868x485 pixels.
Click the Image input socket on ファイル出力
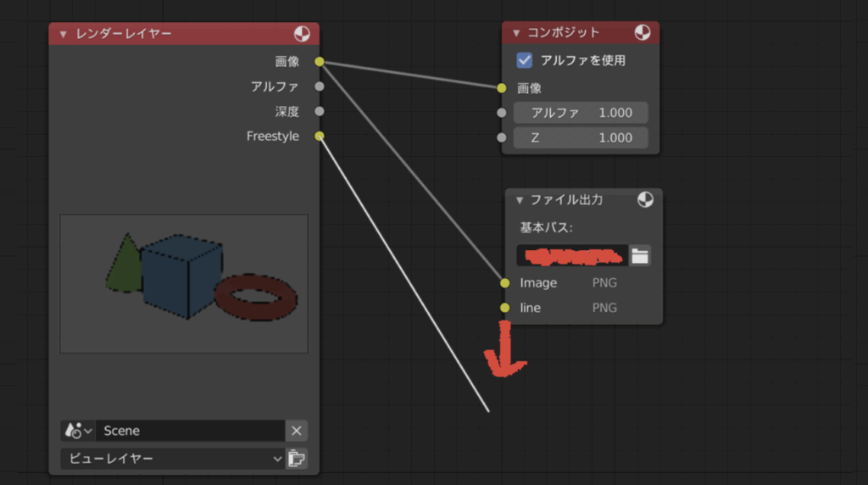point(505,282)
